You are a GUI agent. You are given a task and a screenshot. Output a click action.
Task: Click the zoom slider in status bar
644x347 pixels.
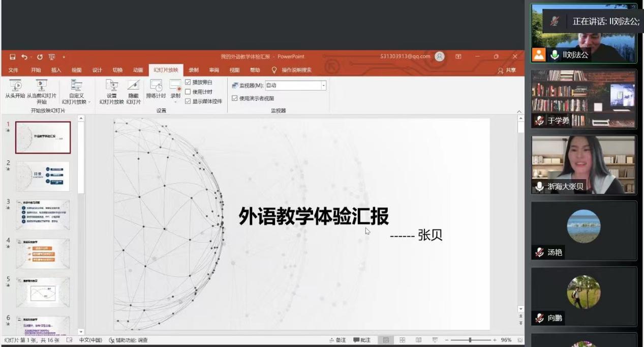point(470,340)
